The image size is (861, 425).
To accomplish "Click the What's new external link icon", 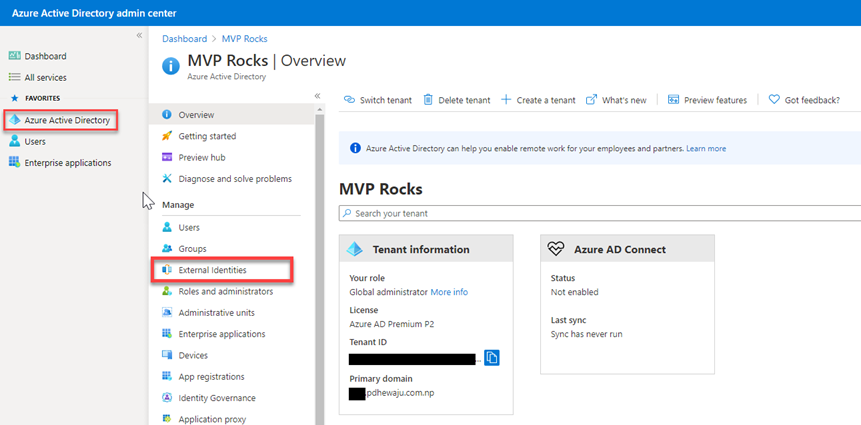I will pos(591,99).
